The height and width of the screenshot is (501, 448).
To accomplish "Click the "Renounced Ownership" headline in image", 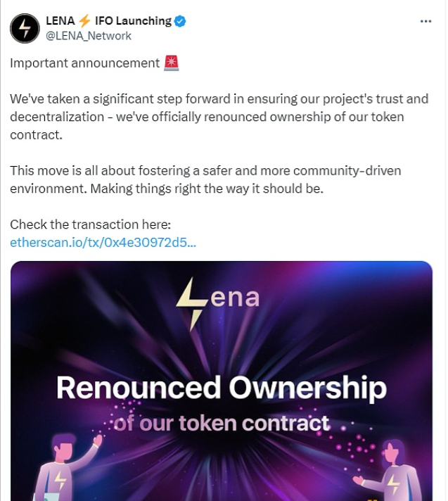I will click(x=221, y=388).
